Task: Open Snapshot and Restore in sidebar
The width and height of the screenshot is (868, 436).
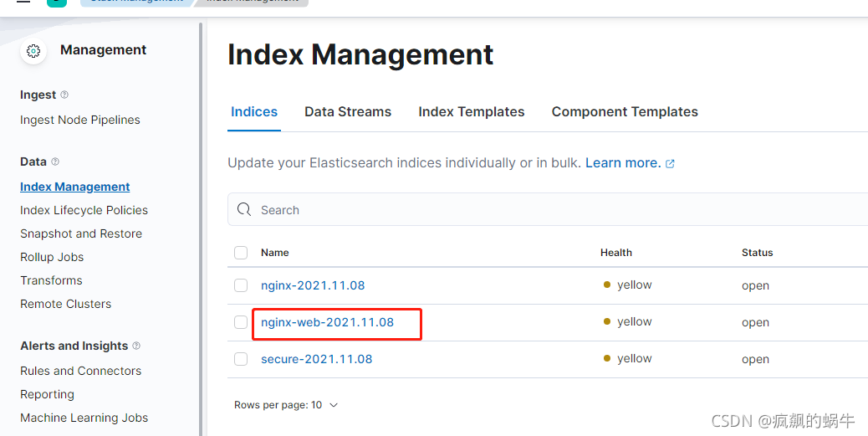Action: click(x=81, y=233)
